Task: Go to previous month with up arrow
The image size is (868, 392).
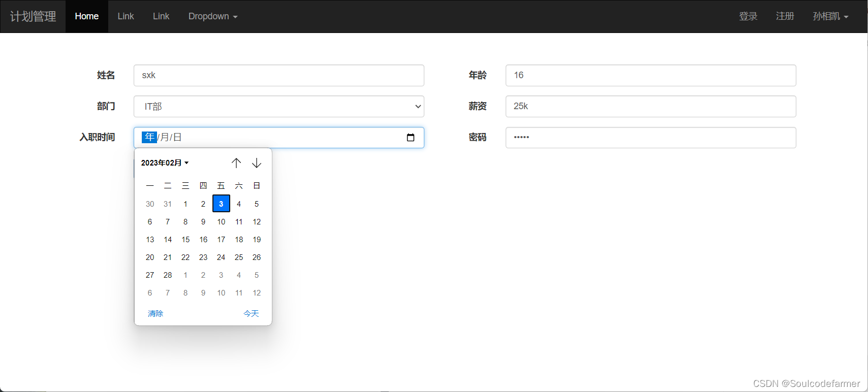Action: 236,163
